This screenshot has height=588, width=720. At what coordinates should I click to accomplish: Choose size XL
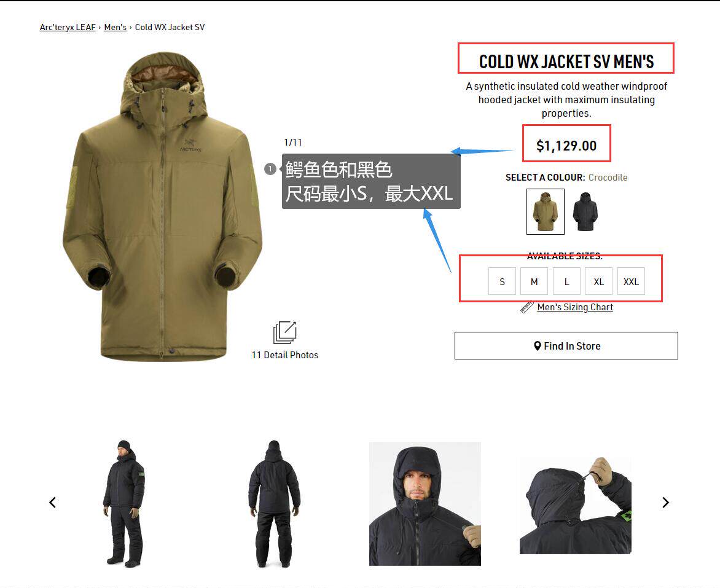click(599, 281)
